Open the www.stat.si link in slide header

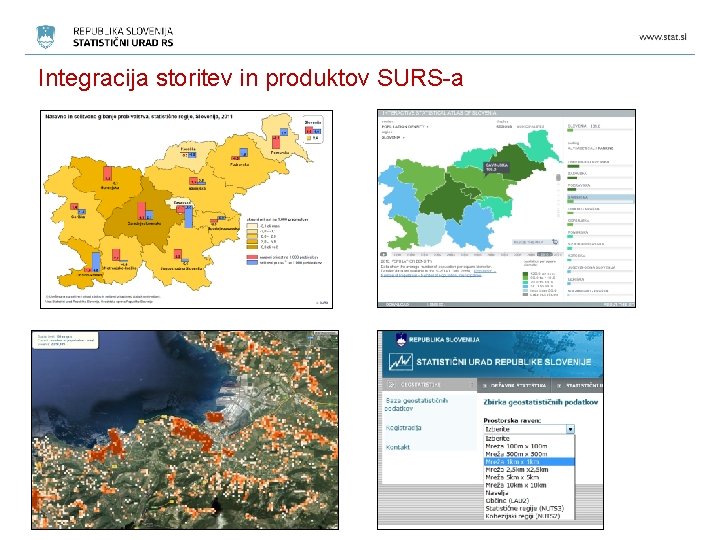tap(663, 37)
